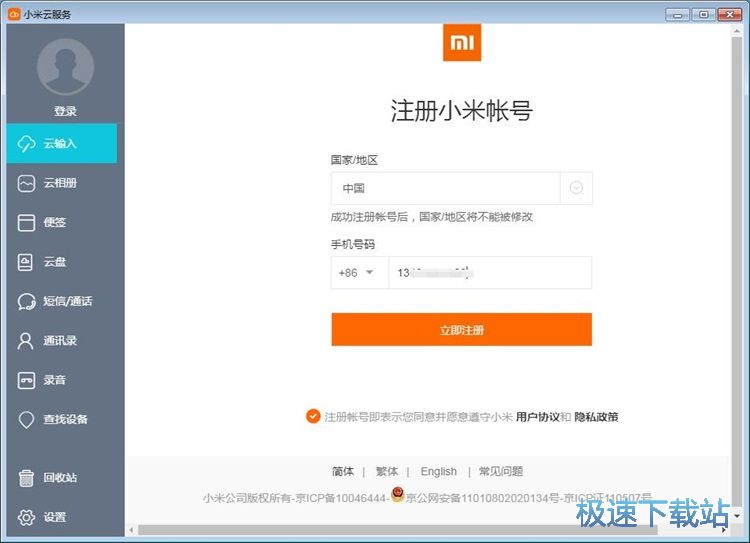Image resolution: width=750 pixels, height=543 pixels.
Task: Click the 成功注册帐号后 notice text
Action: pyautogui.click(x=431, y=217)
